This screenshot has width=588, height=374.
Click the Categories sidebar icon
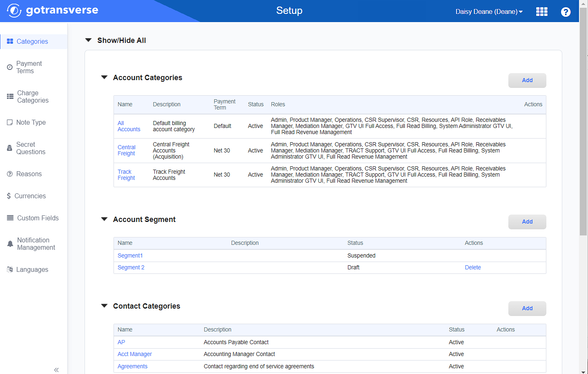pyautogui.click(x=10, y=41)
